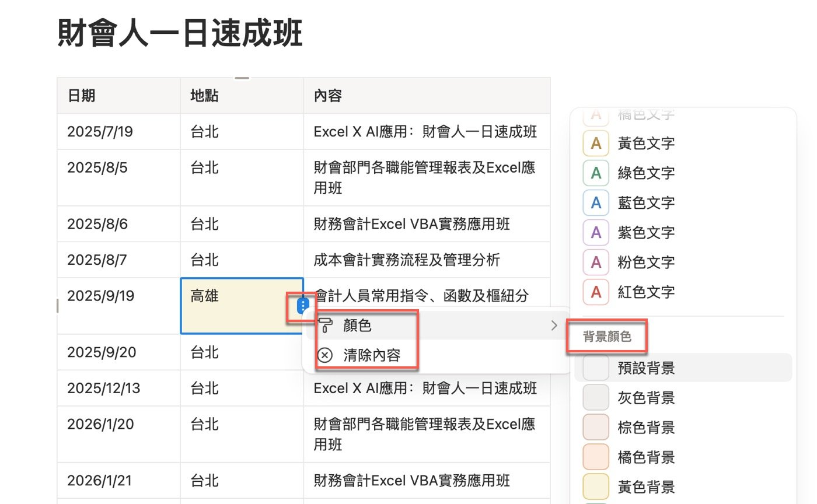Select 藍色文字 text color
Screen dimensions: 817x504
coord(683,202)
